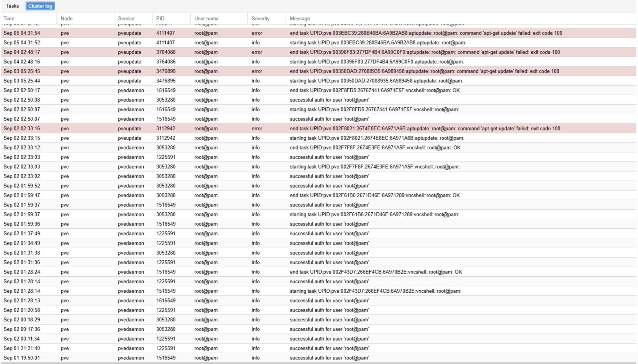
Task: Select the Sep 02 01:37:49 successful auth row
Action: point(318,234)
